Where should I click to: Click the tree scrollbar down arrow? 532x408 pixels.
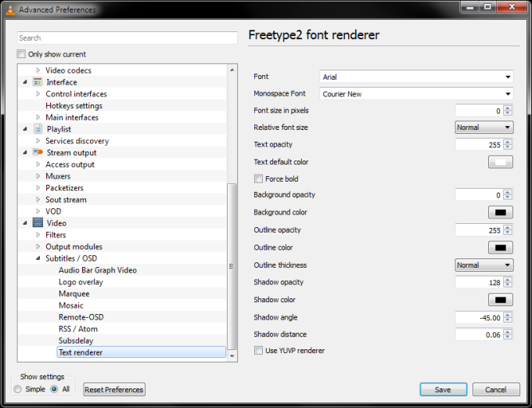tap(232, 356)
